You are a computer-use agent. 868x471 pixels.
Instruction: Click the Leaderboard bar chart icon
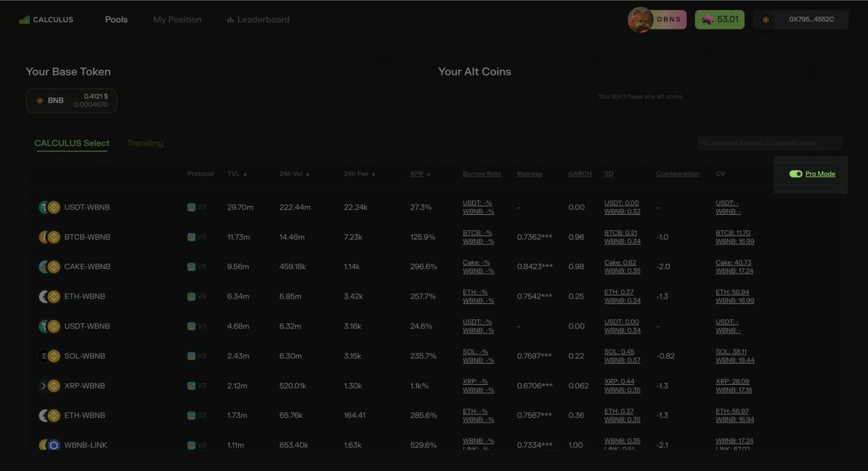pos(230,20)
